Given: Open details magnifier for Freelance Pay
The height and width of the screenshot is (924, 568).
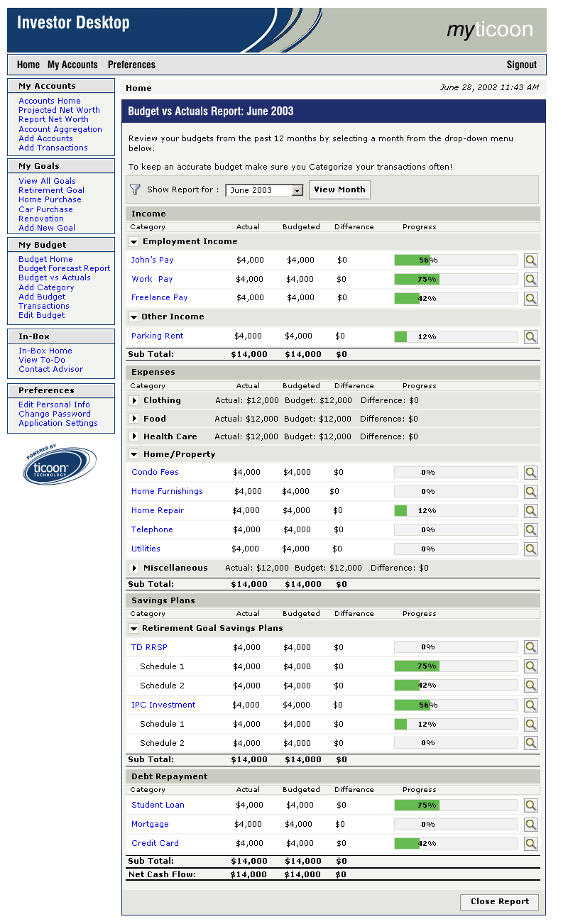Looking at the screenshot, I should coord(530,298).
